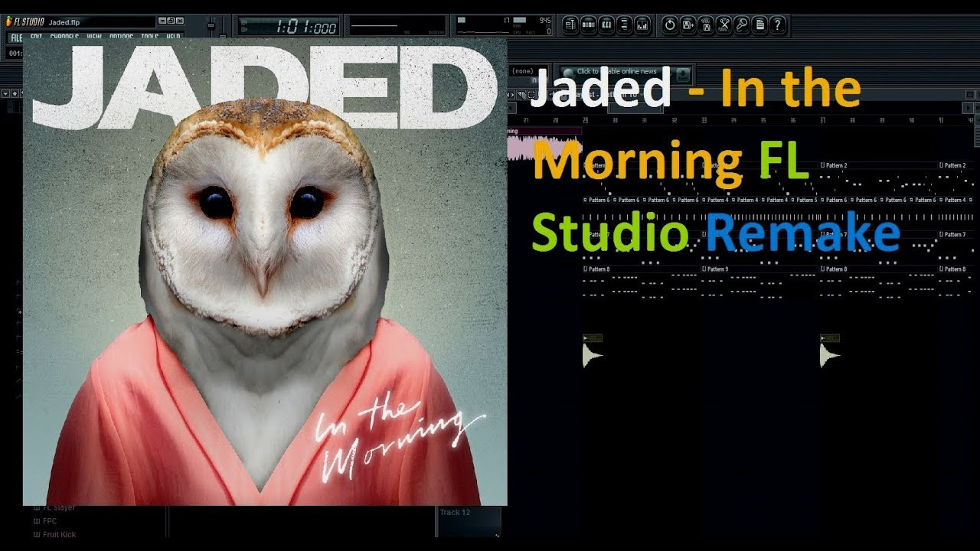This screenshot has height=551, width=980.
Task: Select FPC in the browser list
Action: click(50, 521)
